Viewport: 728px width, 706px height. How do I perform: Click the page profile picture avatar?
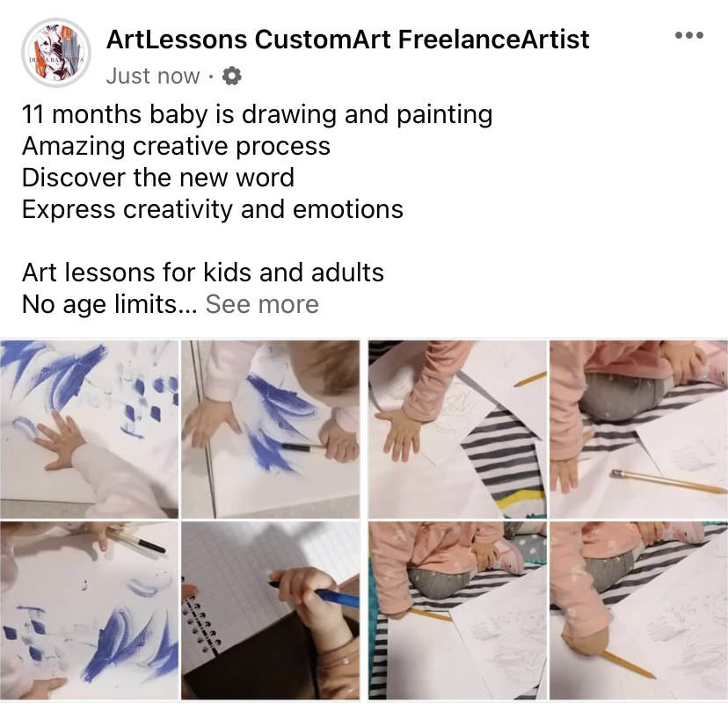(x=56, y=53)
